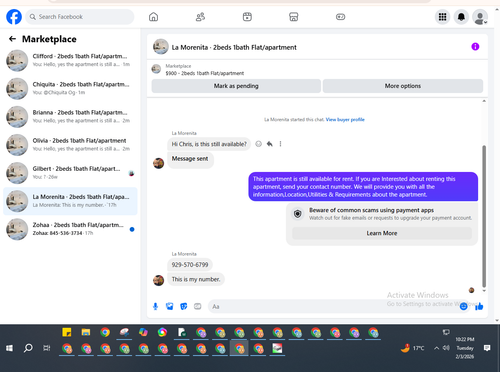Go to the Home tab
Image resolution: width=500 pixels, height=372 pixels.
(153, 17)
